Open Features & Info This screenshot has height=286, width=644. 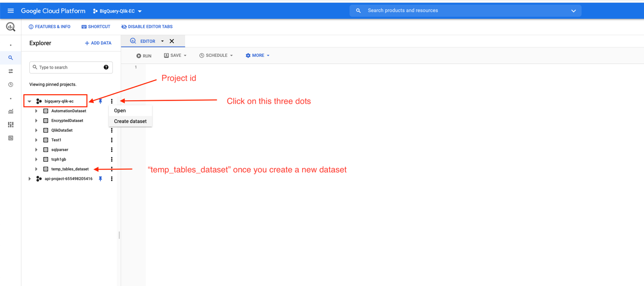pos(50,27)
